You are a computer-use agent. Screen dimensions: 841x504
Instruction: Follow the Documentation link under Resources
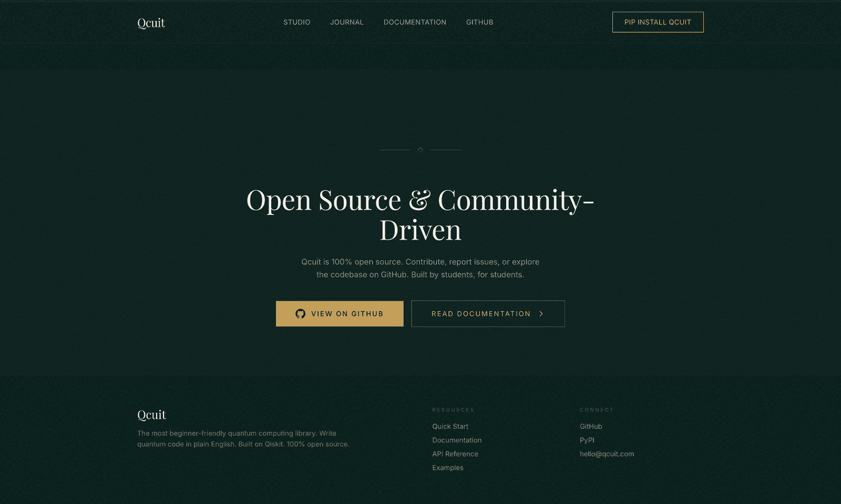(x=457, y=440)
